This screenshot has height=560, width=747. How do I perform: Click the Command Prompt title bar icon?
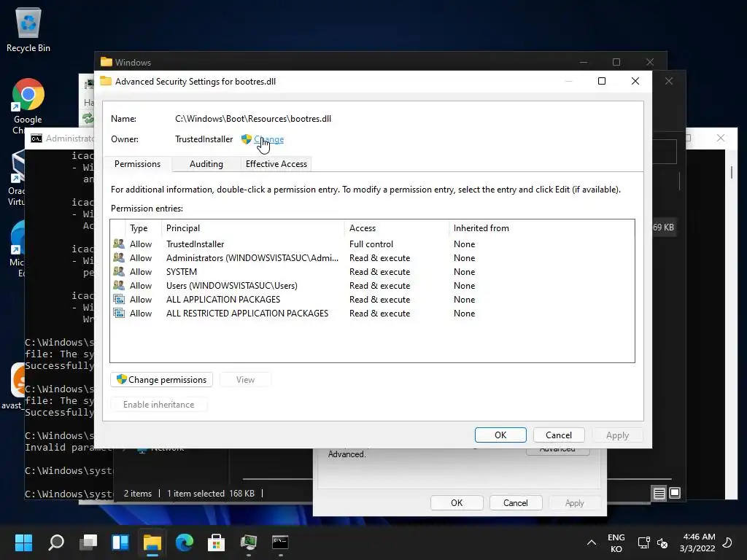click(x=36, y=138)
